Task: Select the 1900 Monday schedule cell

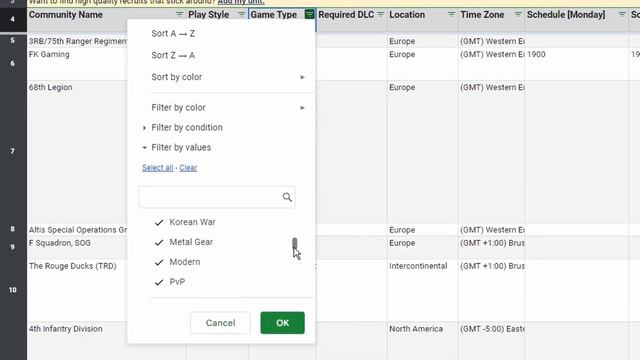Action: click(576, 64)
